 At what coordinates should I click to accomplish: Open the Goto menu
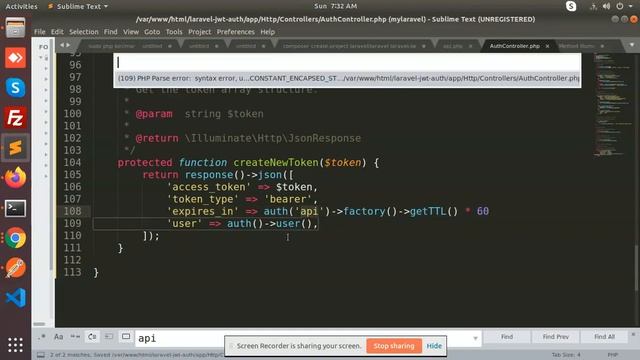152,32
